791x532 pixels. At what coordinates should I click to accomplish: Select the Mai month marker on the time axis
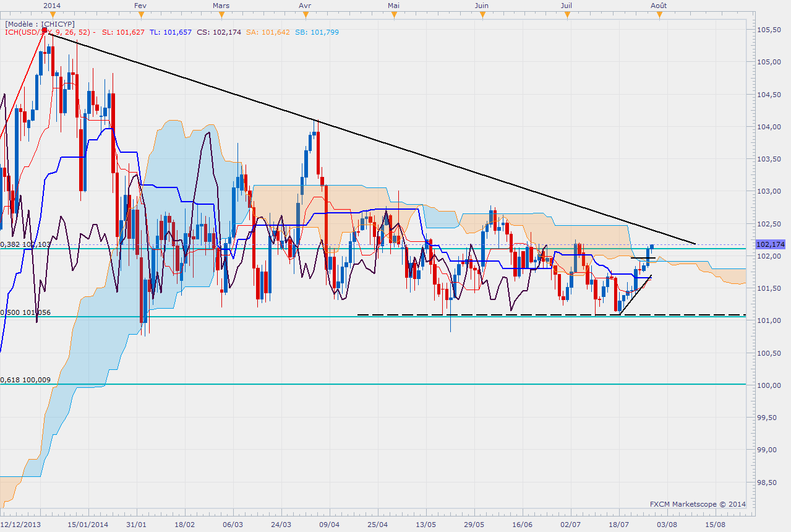tap(393, 6)
